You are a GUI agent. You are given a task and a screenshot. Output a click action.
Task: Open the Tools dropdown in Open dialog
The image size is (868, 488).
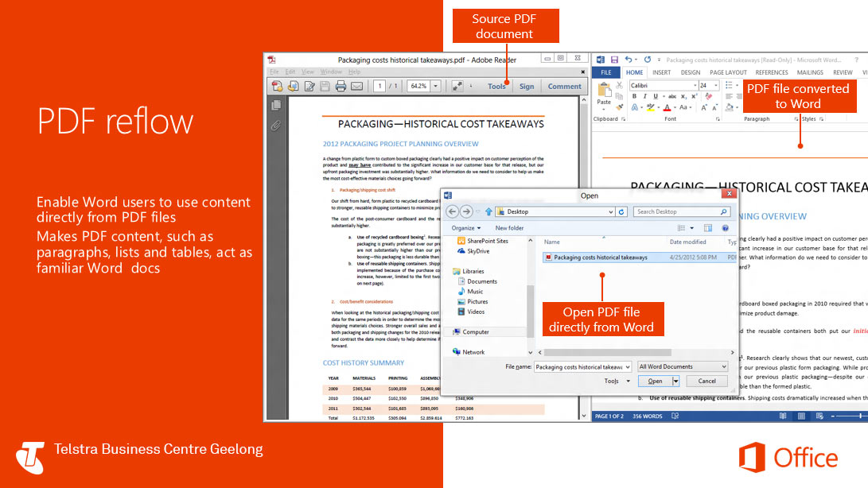tap(617, 381)
